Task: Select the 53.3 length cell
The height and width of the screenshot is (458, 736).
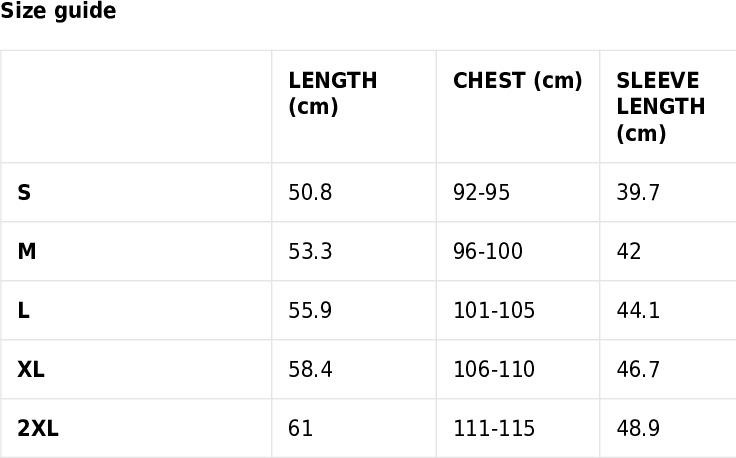Action: [354, 252]
